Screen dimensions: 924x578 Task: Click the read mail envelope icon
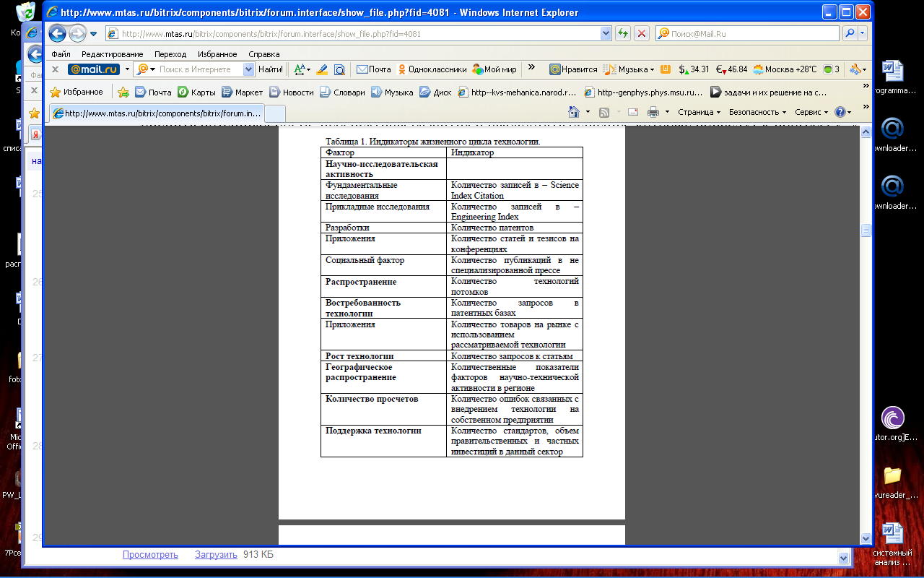(x=633, y=112)
